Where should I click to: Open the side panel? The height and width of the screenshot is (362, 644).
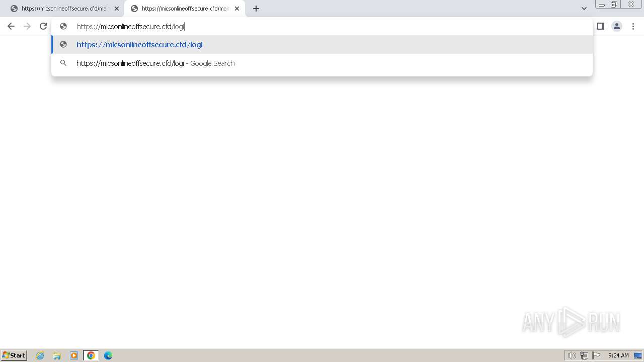600,26
